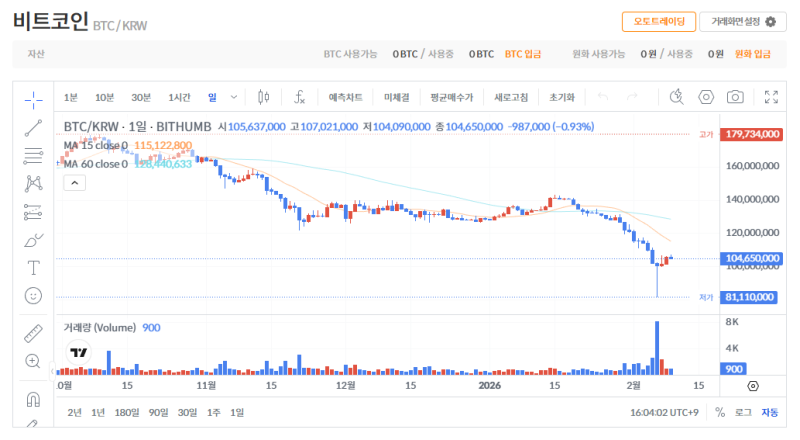Take a chart snapshot with camera icon
Screen dimensions: 800x440
click(735, 97)
